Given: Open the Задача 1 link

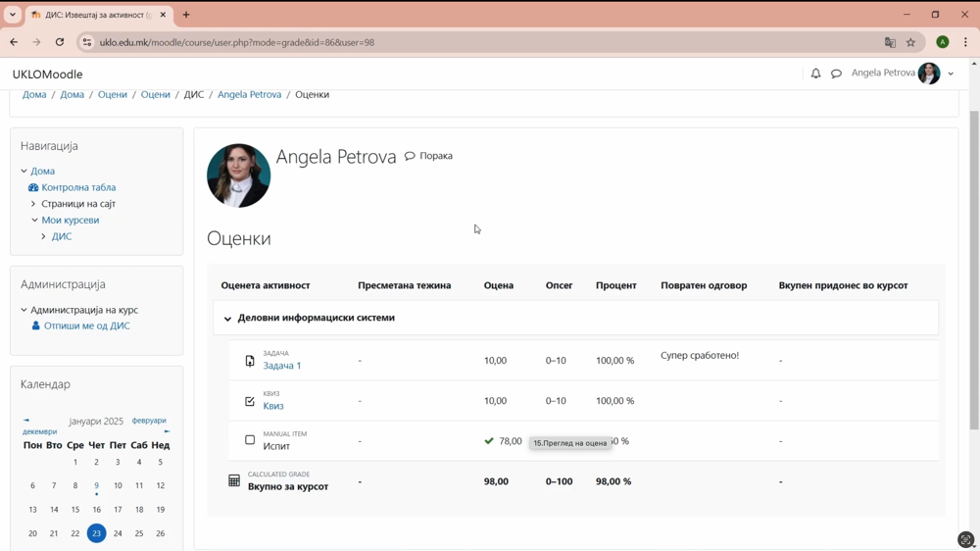Looking at the screenshot, I should tap(281, 366).
